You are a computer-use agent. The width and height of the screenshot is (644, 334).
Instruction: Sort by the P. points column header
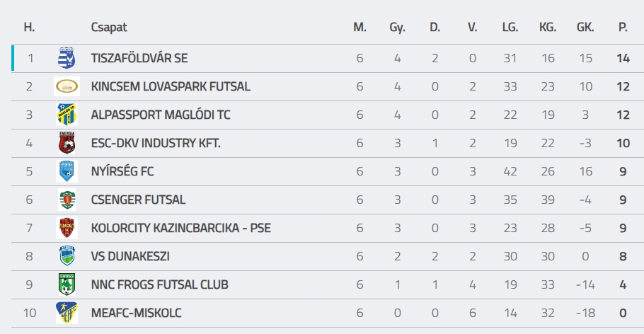(623, 27)
